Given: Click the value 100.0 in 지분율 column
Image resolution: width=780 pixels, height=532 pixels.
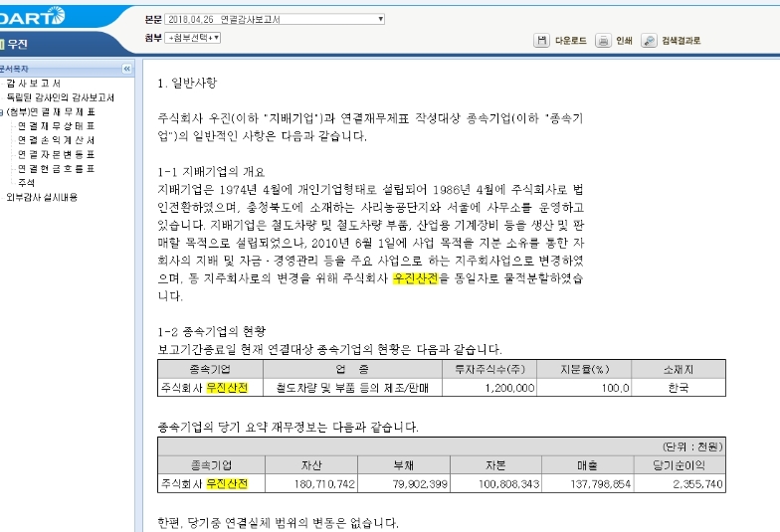Looking at the screenshot, I should 615,388.
